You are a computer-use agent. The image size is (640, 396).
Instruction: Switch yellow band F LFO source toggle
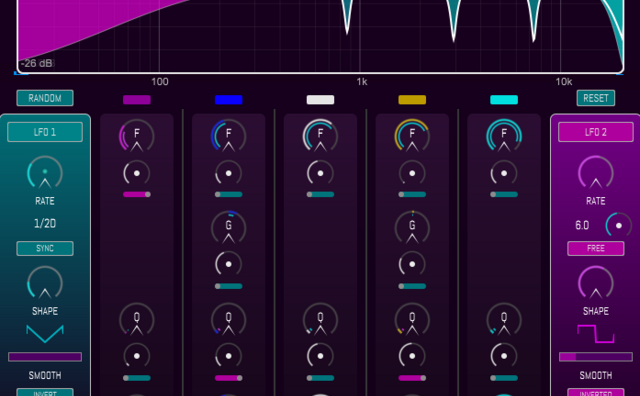[412, 194]
